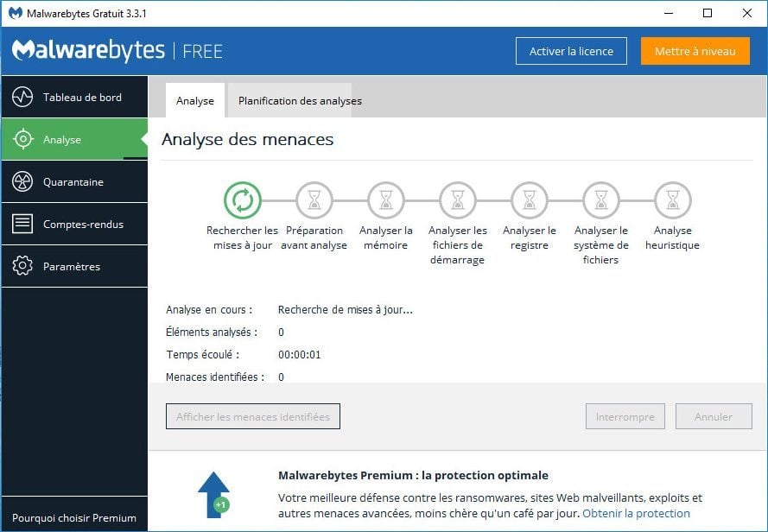The image size is (768, 532).
Task: Click the Temps écoulé value 00:00:01
Action: (x=299, y=355)
